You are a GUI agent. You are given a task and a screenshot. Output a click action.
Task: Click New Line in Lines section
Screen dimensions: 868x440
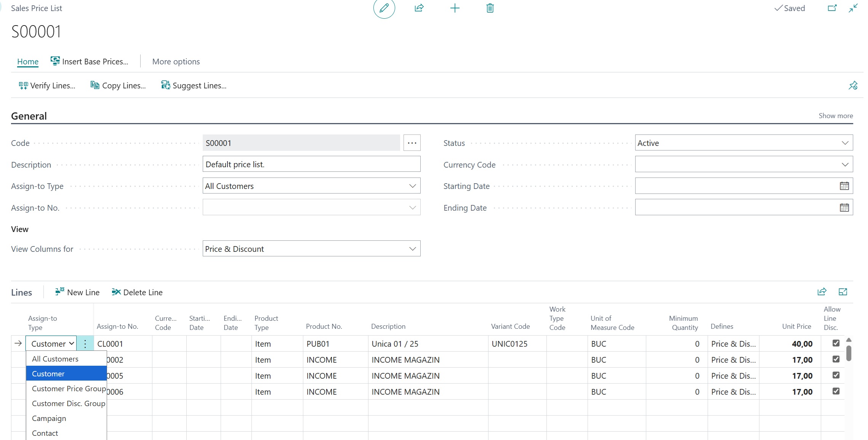tap(77, 292)
